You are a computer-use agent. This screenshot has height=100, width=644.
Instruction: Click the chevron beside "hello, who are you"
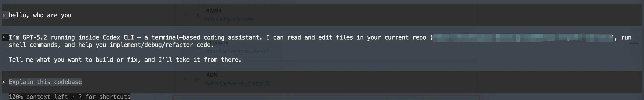pyautogui.click(x=3, y=15)
